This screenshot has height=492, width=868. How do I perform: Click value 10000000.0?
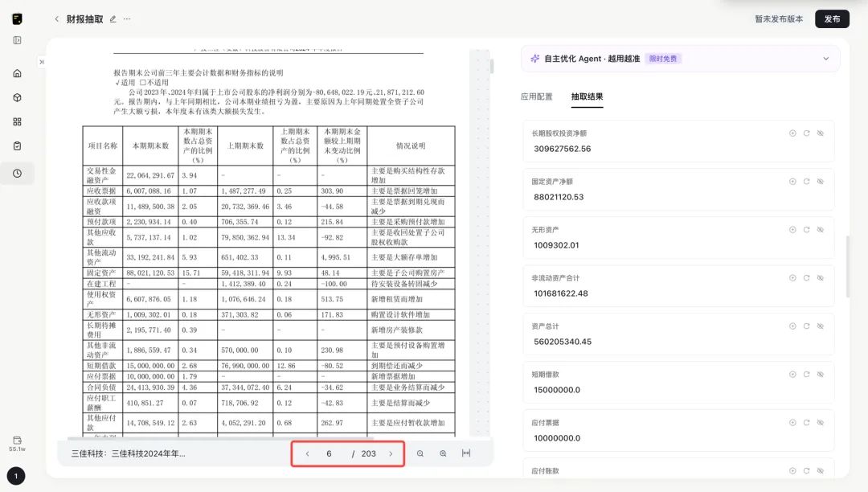pyautogui.click(x=557, y=438)
